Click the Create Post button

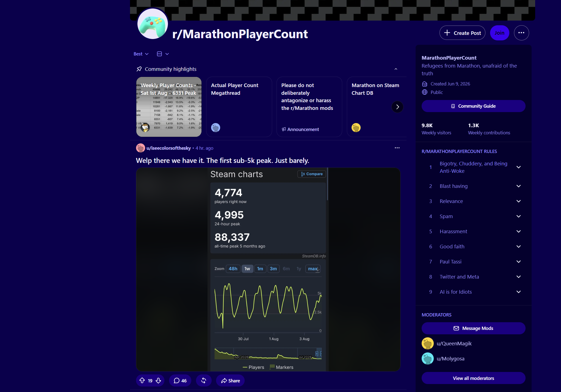click(x=462, y=33)
